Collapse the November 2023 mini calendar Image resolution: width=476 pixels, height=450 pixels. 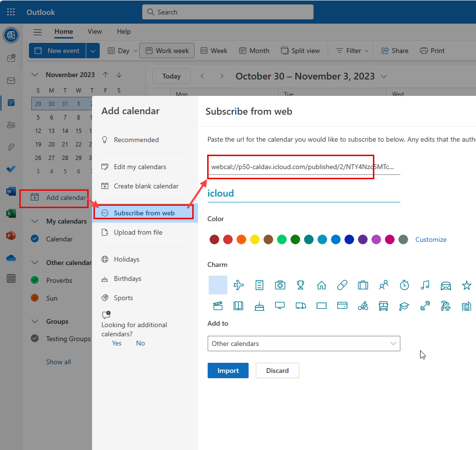click(35, 75)
